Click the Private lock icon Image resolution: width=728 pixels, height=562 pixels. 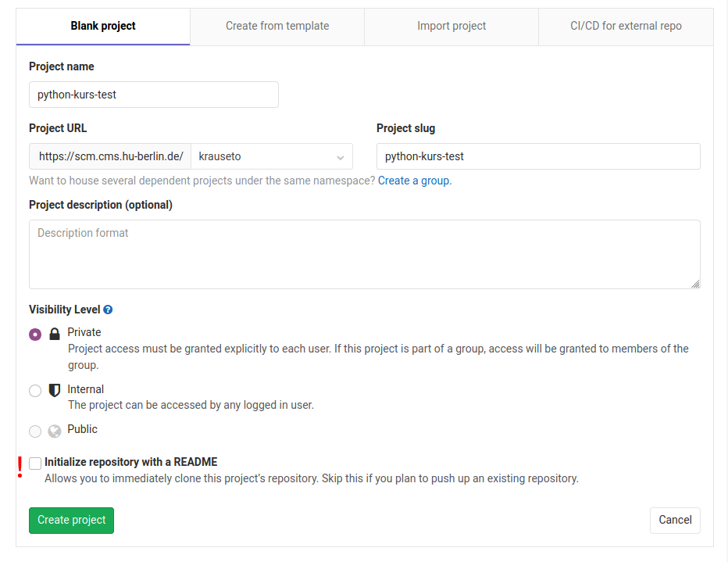55,334
